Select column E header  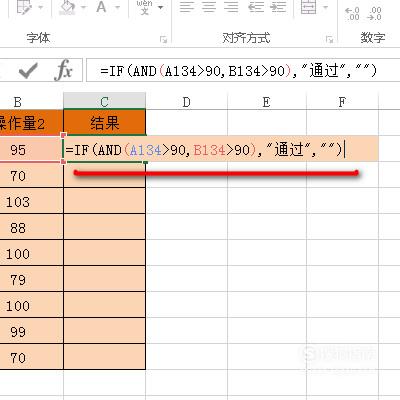[x=267, y=101]
